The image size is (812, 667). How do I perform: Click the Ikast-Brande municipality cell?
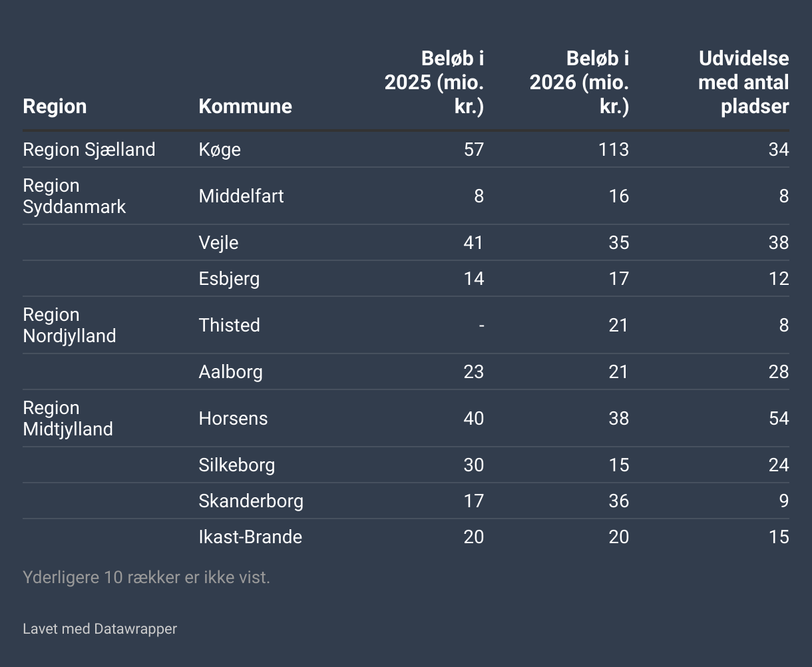[250, 537]
